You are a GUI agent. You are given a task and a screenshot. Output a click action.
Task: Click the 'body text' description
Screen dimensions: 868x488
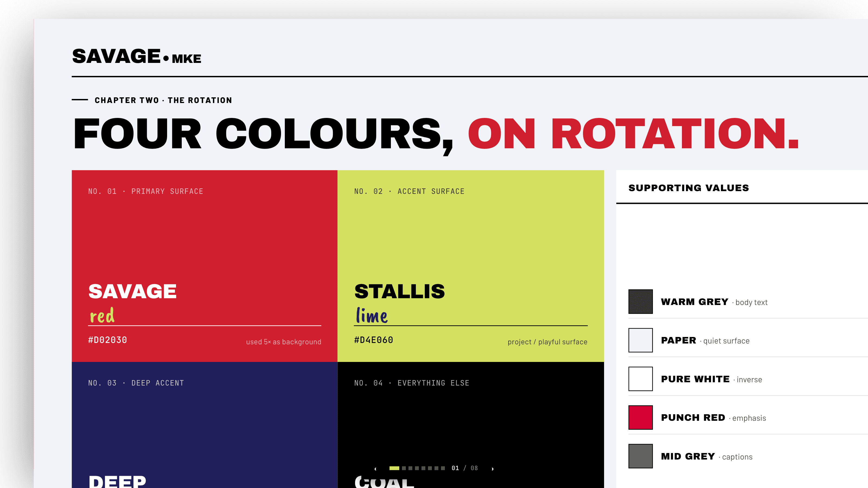pyautogui.click(x=751, y=303)
